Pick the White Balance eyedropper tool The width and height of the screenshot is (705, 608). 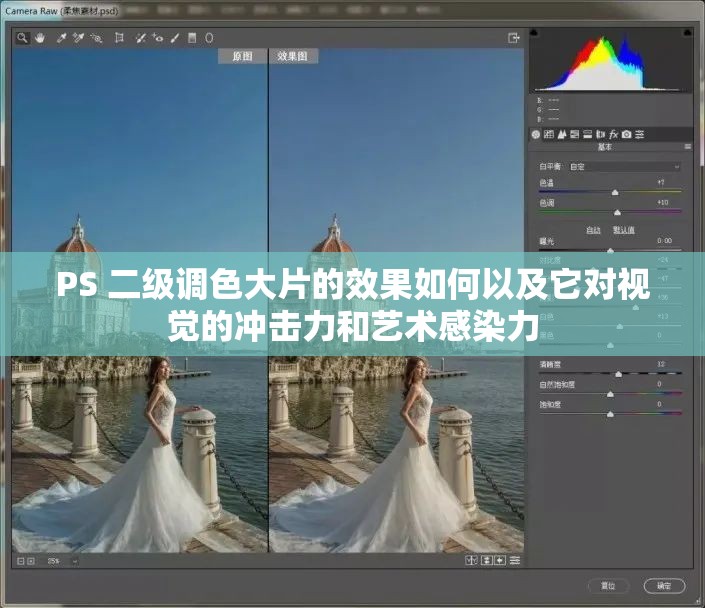[61, 38]
